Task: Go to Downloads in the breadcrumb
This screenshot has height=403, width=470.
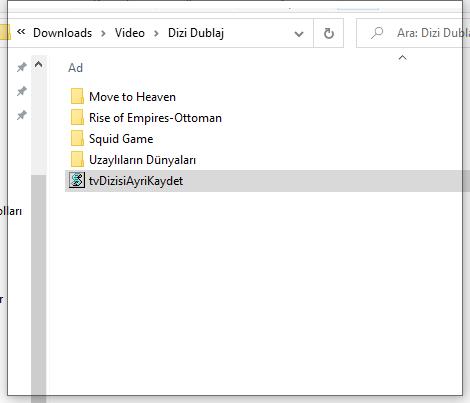Action: [x=62, y=33]
